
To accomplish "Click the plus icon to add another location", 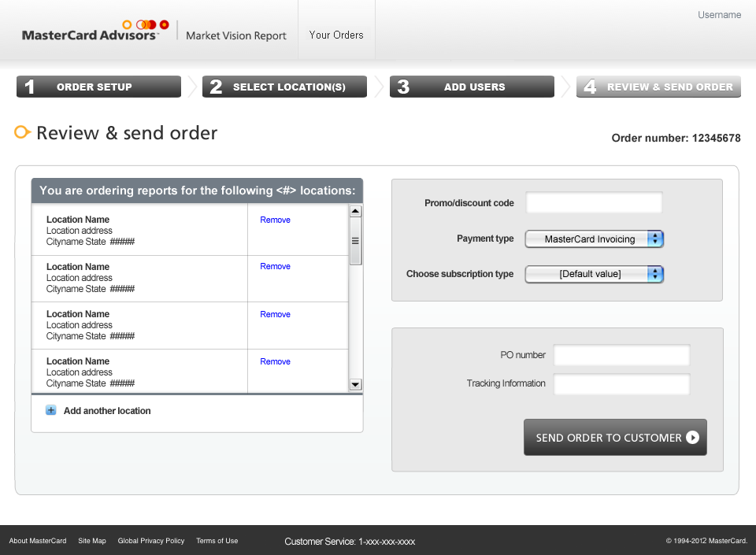I will click(x=51, y=410).
